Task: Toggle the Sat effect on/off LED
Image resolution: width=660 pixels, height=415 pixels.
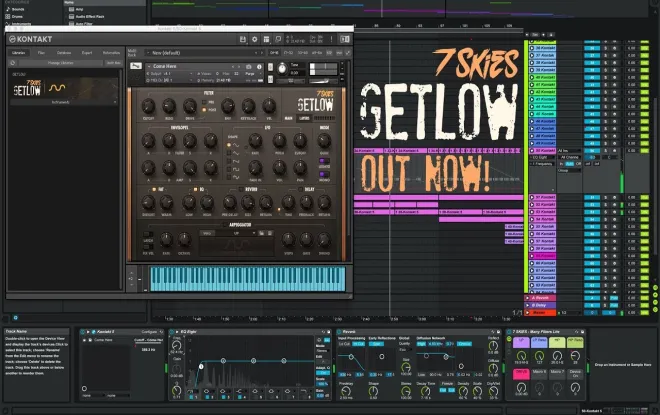Action: 154,189
